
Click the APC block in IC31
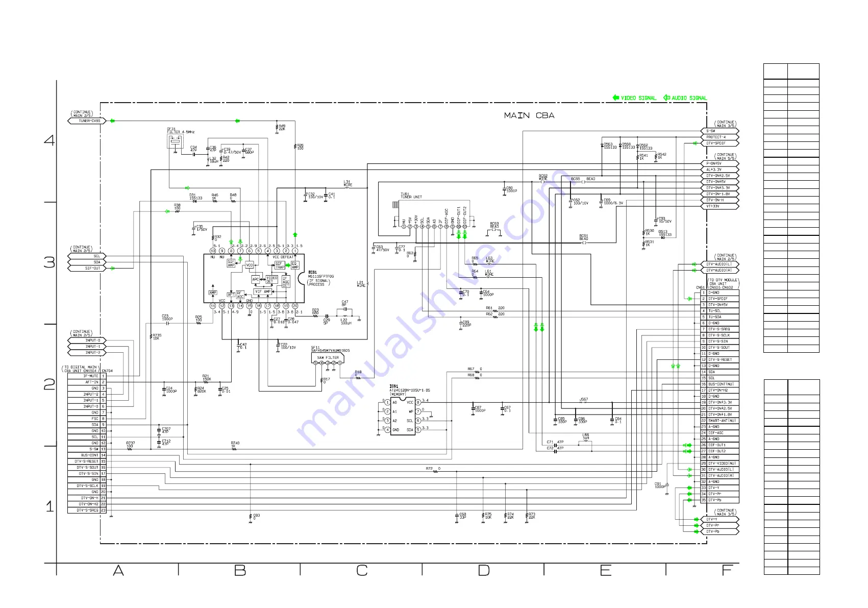[x=256, y=279]
